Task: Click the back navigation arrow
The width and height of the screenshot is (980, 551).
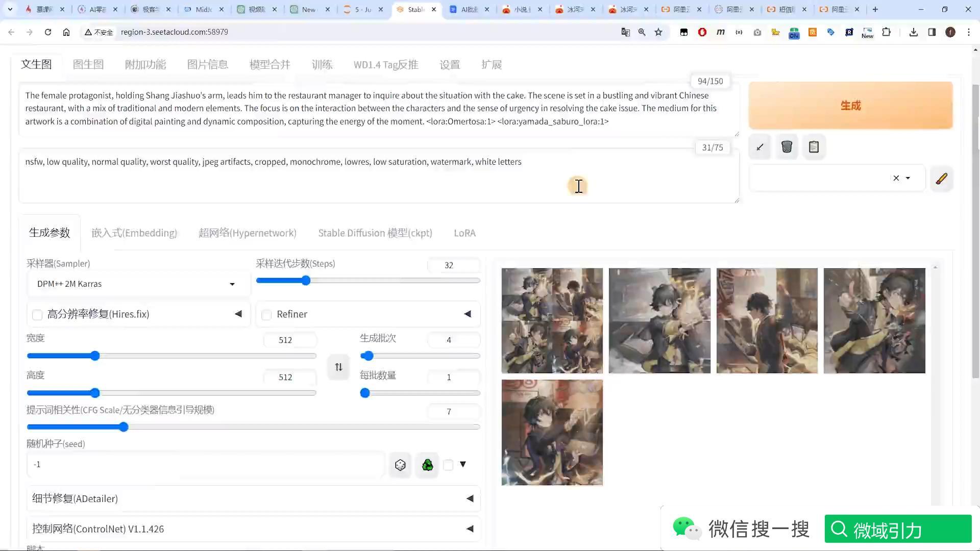Action: tap(11, 32)
